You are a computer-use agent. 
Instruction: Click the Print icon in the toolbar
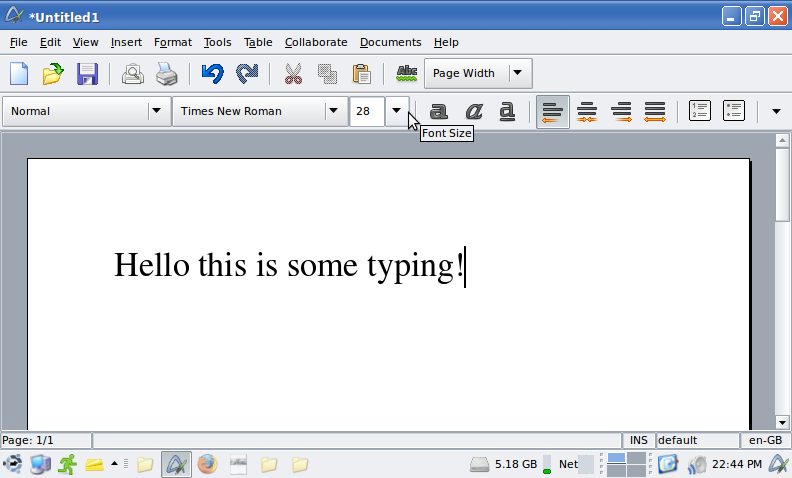click(166, 73)
